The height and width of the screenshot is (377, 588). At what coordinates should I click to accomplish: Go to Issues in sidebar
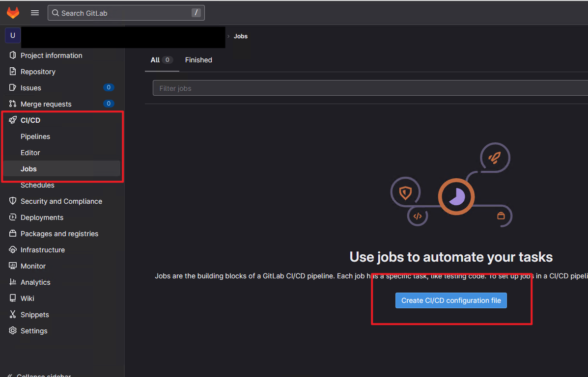31,88
